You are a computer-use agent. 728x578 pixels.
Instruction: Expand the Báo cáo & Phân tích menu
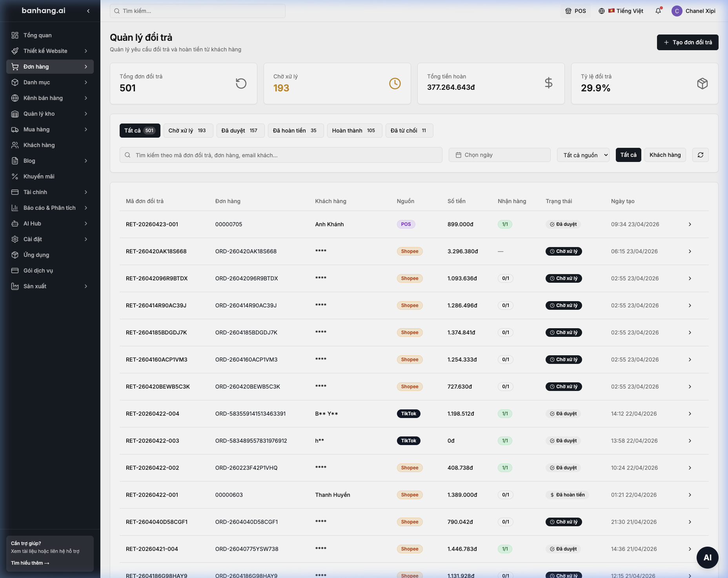pyautogui.click(x=50, y=208)
